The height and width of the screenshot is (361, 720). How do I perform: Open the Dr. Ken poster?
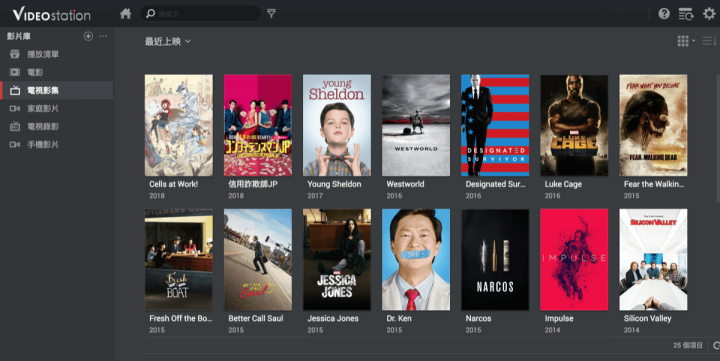(416, 259)
